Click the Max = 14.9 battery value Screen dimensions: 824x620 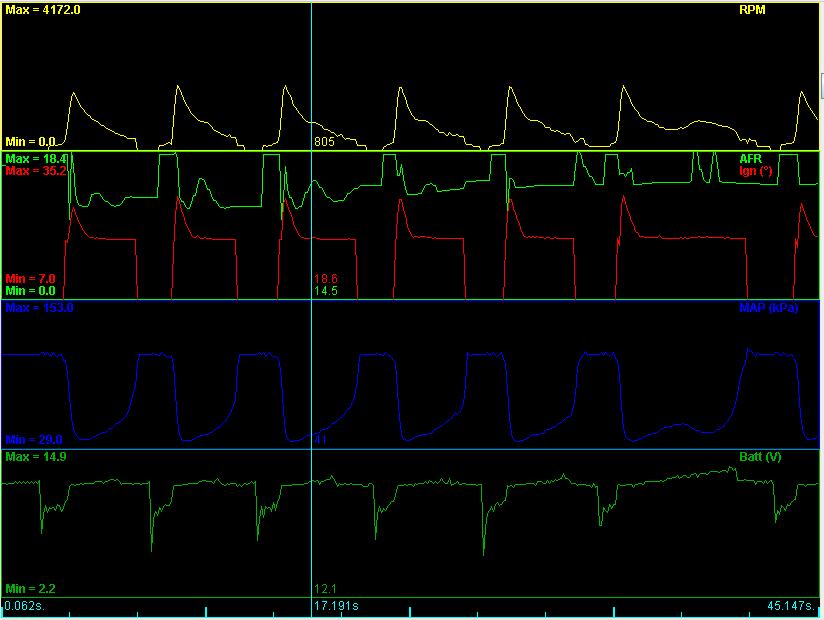click(x=36, y=457)
